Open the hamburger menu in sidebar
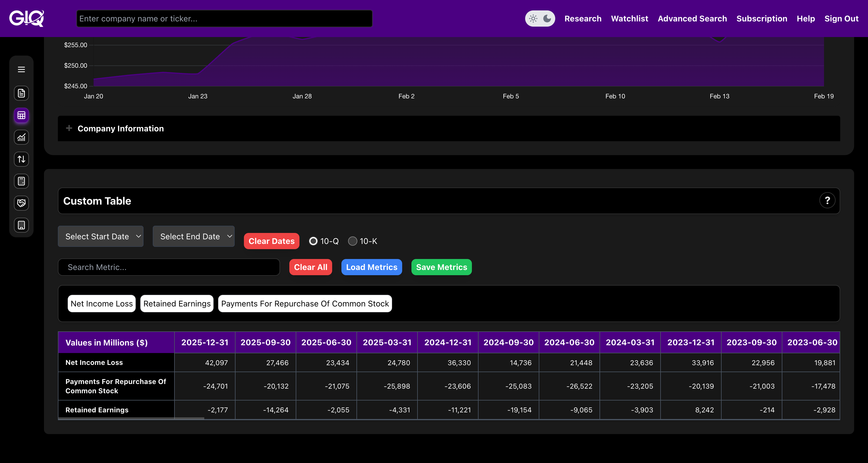 click(21, 69)
